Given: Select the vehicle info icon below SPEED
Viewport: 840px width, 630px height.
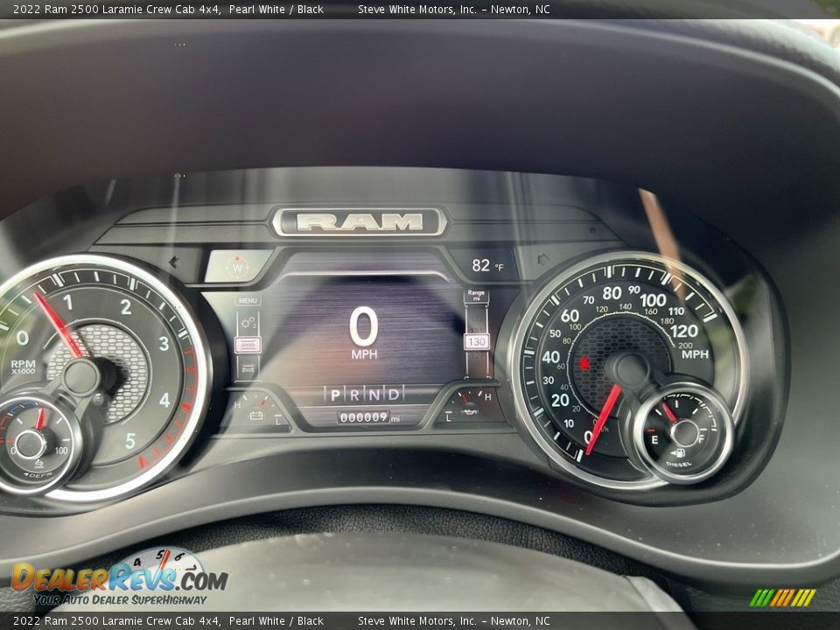Looking at the screenshot, I should [x=248, y=368].
